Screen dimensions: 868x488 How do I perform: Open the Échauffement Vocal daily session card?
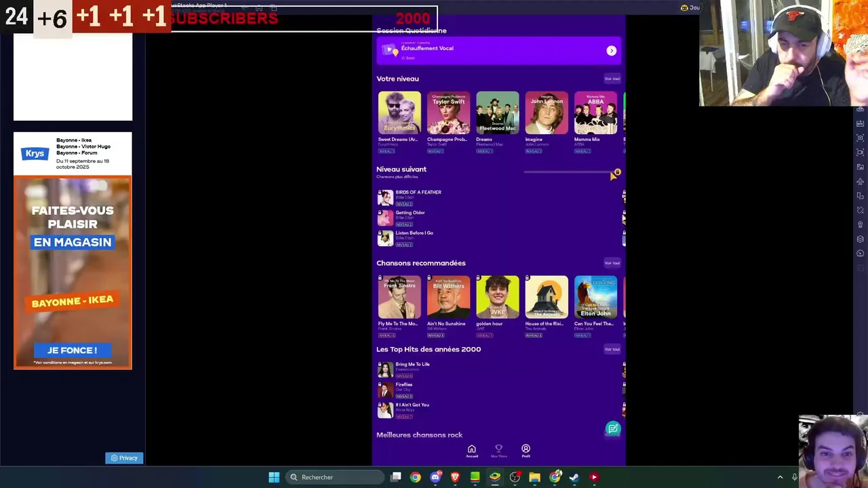pos(498,51)
